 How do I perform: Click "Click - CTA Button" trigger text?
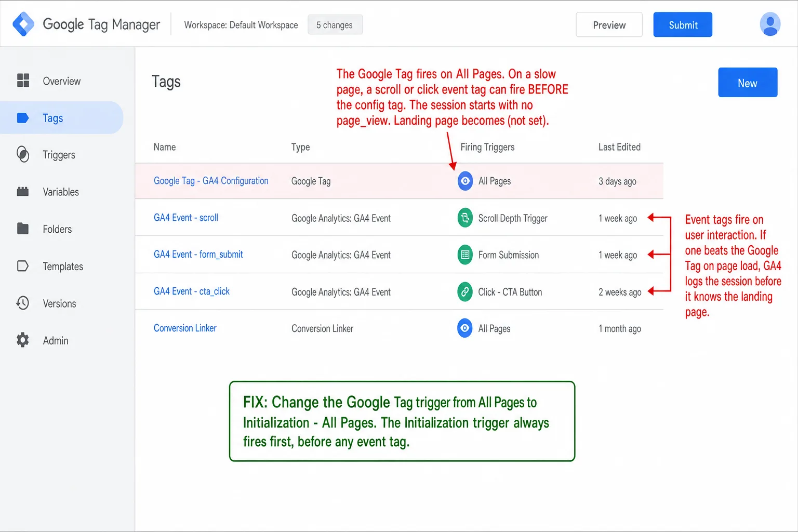pyautogui.click(x=510, y=292)
